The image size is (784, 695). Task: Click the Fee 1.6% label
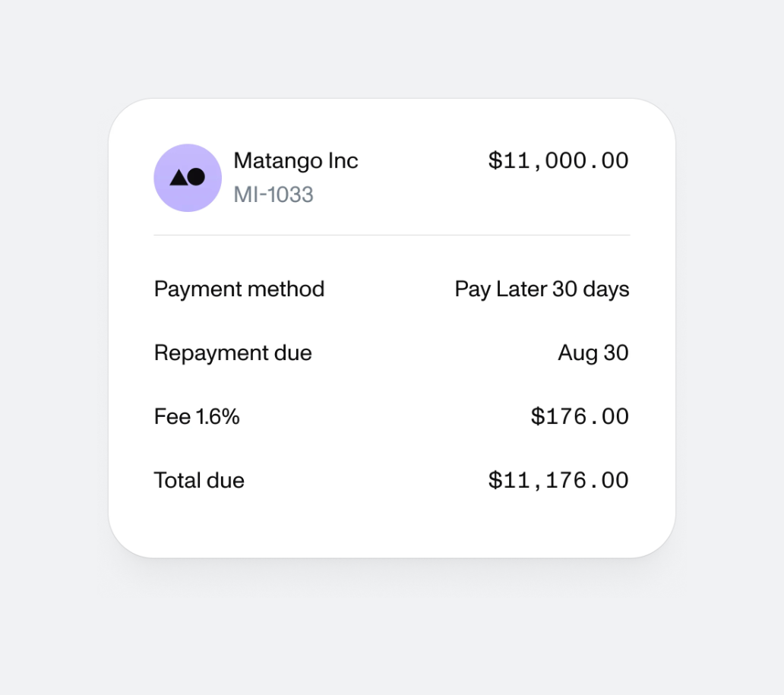tap(196, 416)
